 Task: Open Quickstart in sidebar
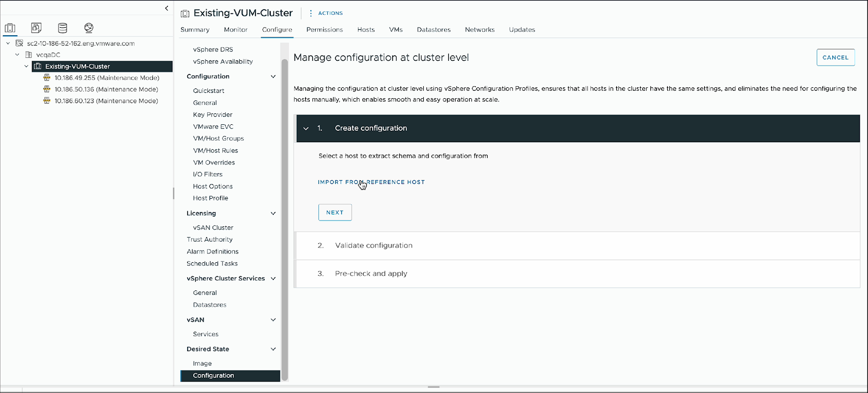[x=208, y=91]
